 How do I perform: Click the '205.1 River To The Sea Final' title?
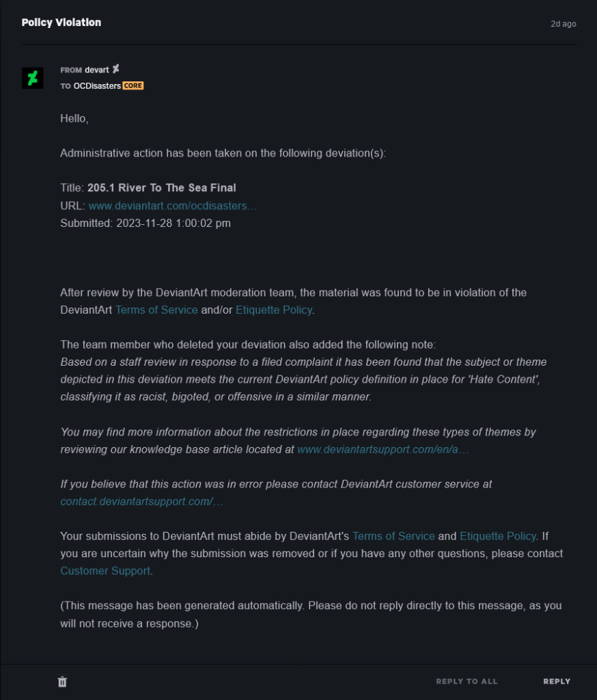coord(162,188)
